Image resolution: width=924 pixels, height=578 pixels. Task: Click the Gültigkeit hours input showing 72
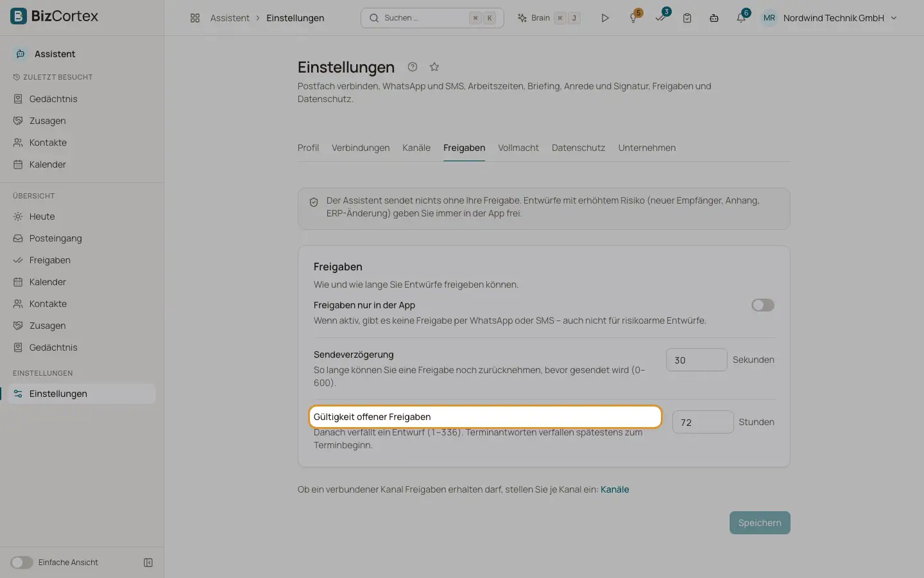703,422
